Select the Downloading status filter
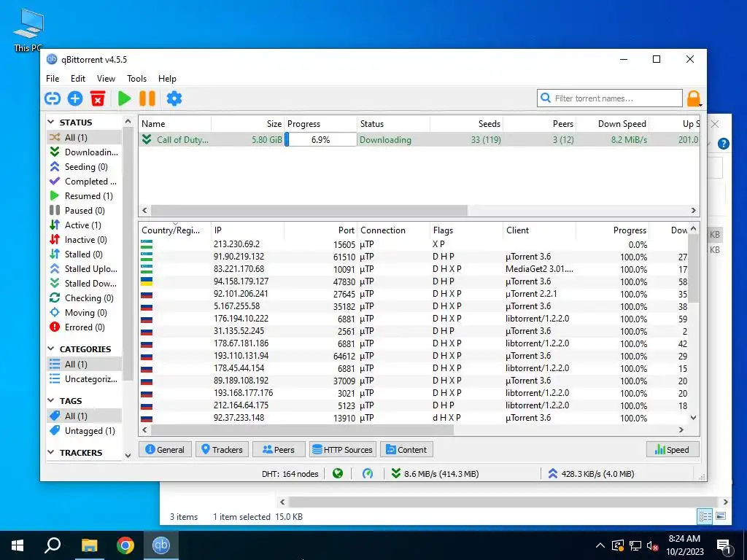The image size is (747, 560). (84, 152)
